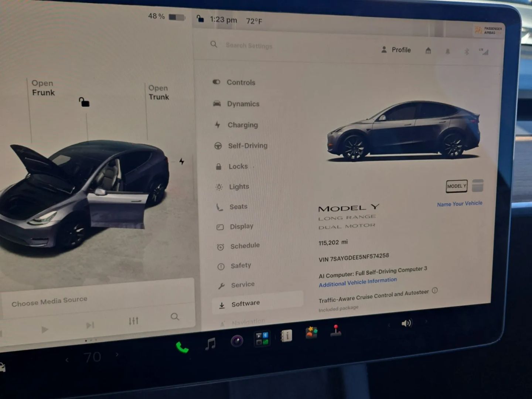This screenshot has height=399, width=532.
Task: Open the Charging settings menu
Action: tap(236, 125)
